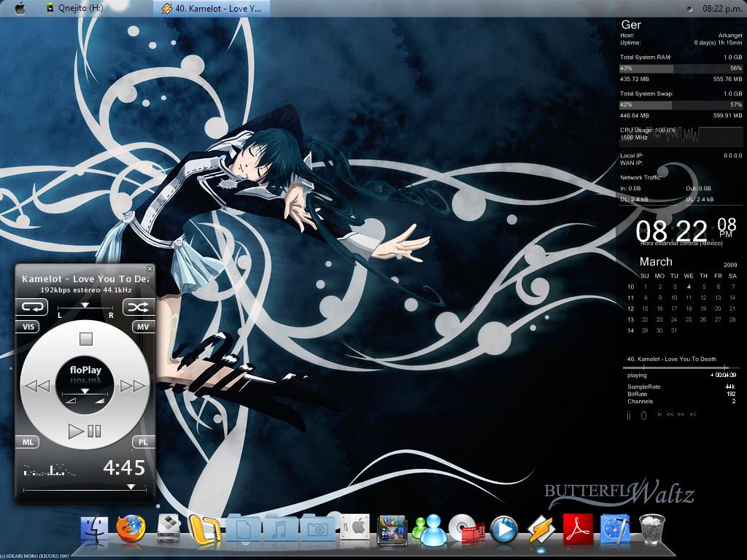Pause playback in the sidebar music widget

coord(629,416)
